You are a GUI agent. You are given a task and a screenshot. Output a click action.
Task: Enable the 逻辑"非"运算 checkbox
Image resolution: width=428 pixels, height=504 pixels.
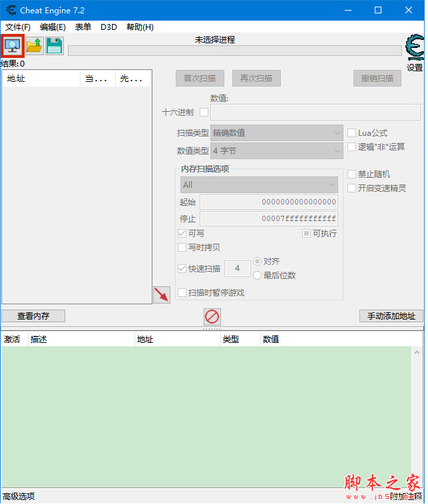click(x=352, y=147)
